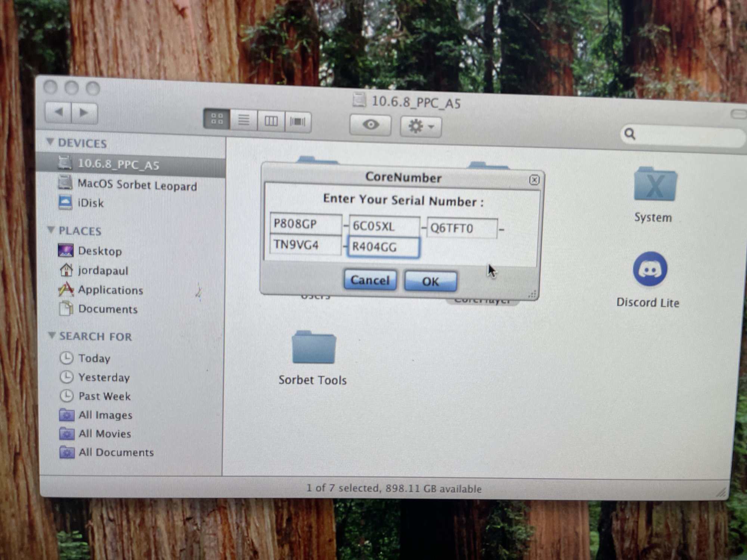Open the Action gear dropdown menu
Viewport: 747px width, 560px height.
click(x=421, y=126)
